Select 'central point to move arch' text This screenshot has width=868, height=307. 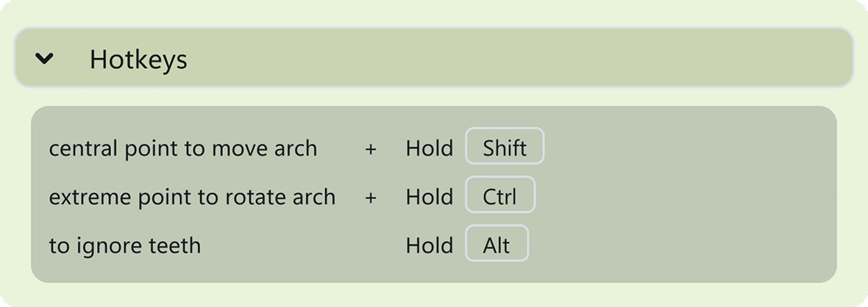coord(183,149)
